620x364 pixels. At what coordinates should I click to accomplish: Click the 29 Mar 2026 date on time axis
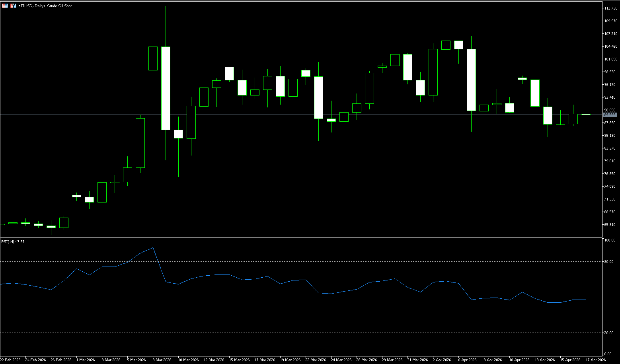click(392, 360)
